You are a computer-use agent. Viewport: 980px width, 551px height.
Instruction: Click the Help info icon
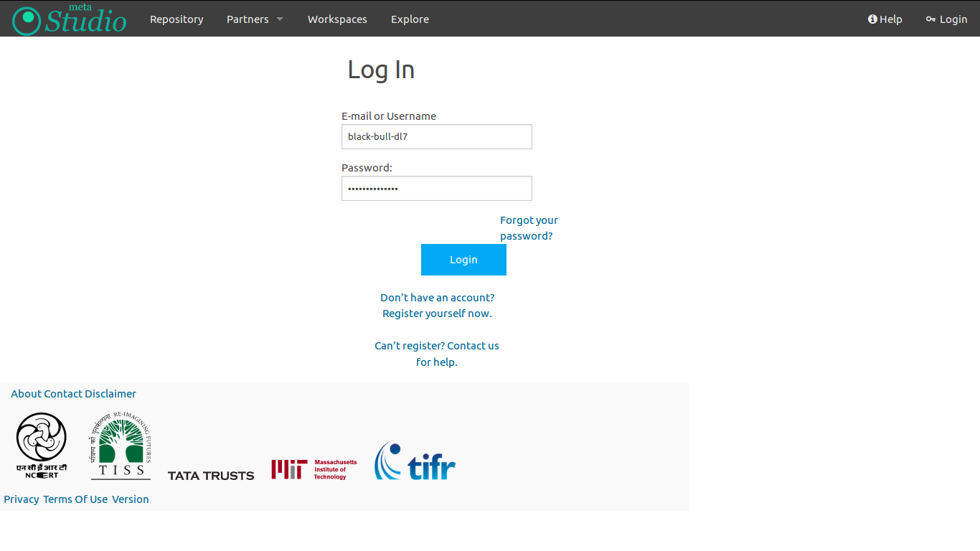pyautogui.click(x=872, y=19)
